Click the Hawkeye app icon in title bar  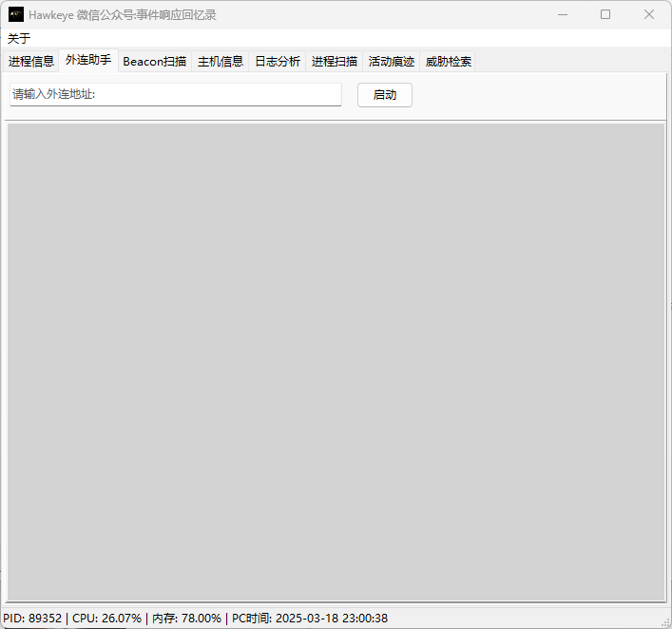(16, 14)
